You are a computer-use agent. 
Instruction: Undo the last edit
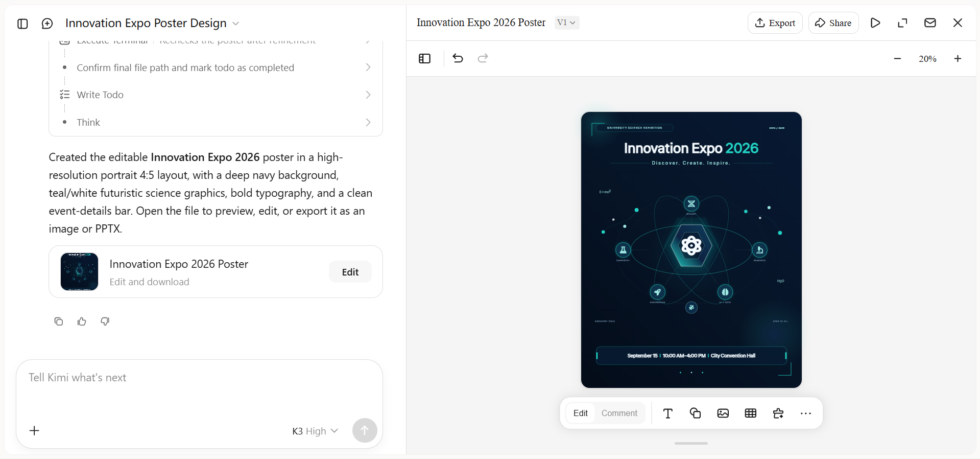(458, 58)
